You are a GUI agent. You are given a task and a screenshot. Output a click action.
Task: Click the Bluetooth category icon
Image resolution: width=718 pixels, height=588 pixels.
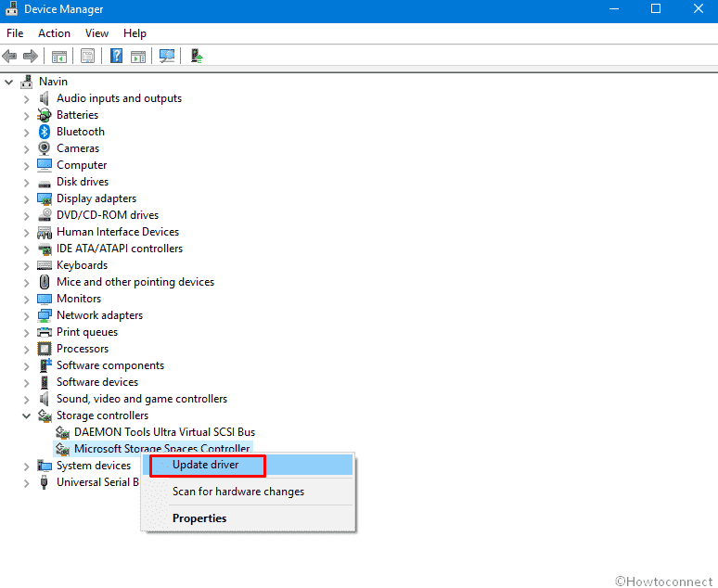pyautogui.click(x=44, y=132)
